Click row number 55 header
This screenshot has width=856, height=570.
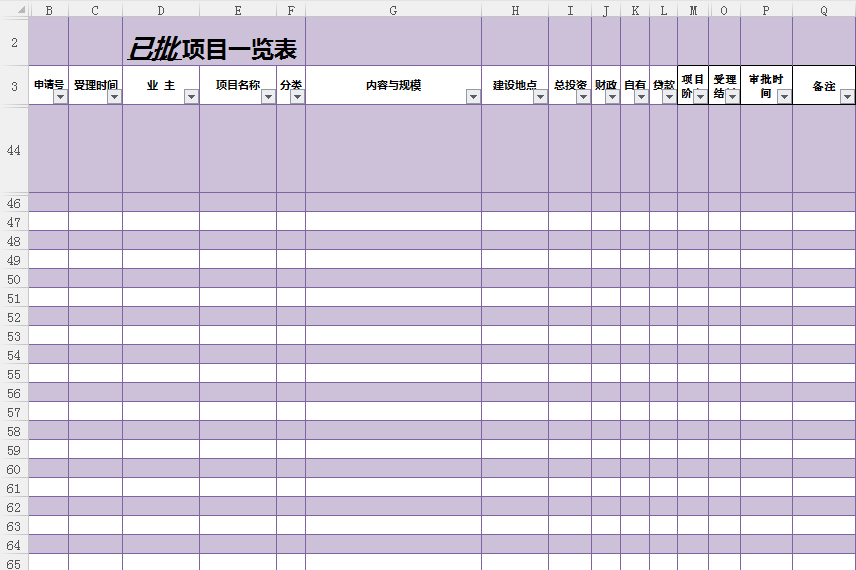coord(14,374)
